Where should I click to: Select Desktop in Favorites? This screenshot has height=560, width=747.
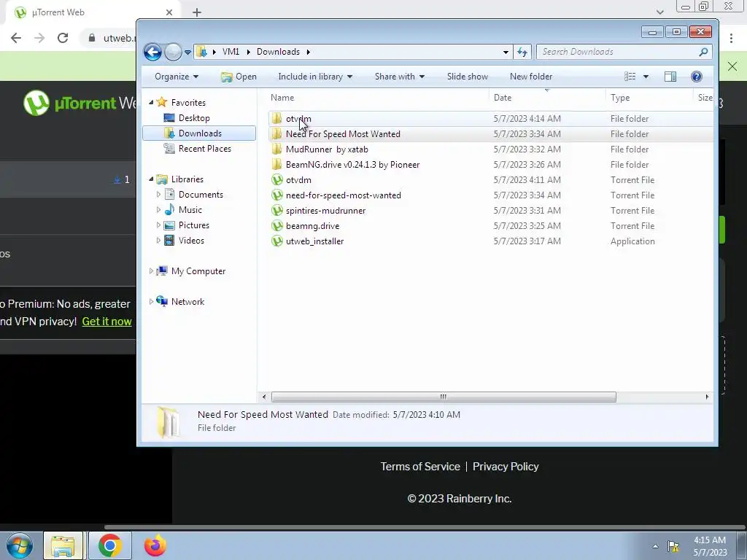pos(194,118)
